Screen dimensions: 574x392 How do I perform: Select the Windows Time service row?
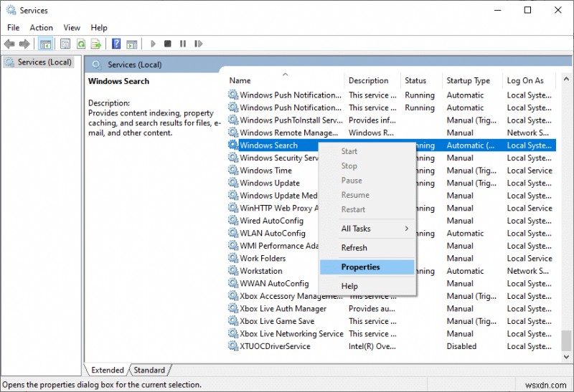tap(391, 171)
